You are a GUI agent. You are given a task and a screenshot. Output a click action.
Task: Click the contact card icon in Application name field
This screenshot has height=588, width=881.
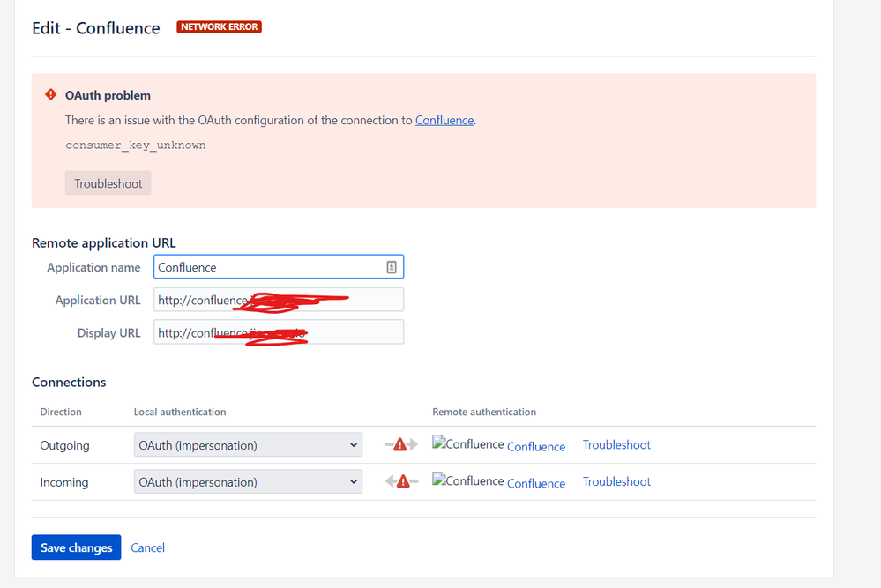point(392,267)
